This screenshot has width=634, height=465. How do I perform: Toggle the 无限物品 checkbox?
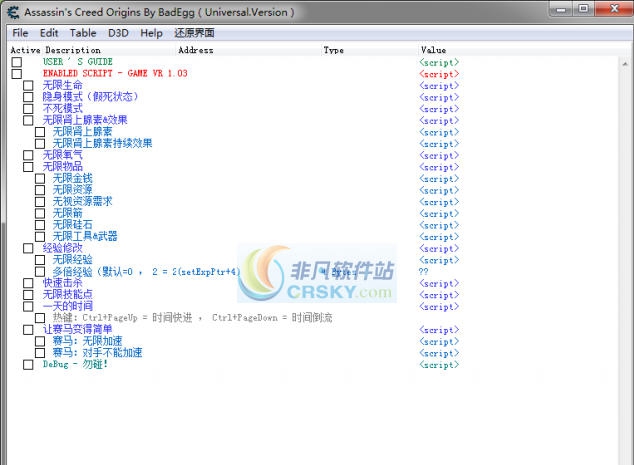(x=28, y=167)
